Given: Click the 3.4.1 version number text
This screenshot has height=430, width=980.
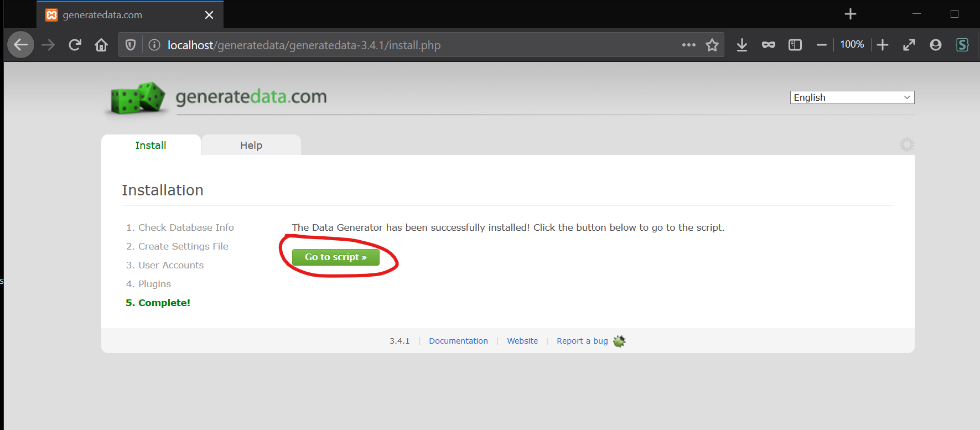Looking at the screenshot, I should coord(400,341).
